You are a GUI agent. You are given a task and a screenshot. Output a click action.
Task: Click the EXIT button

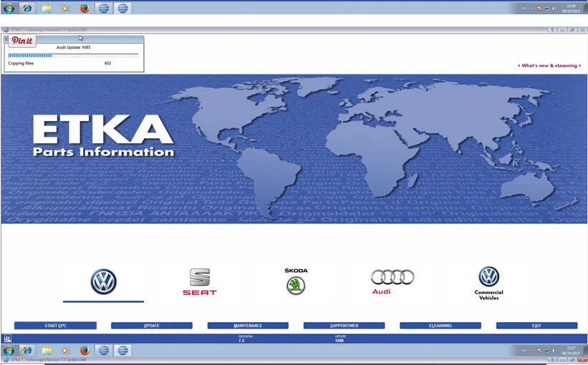(x=536, y=326)
